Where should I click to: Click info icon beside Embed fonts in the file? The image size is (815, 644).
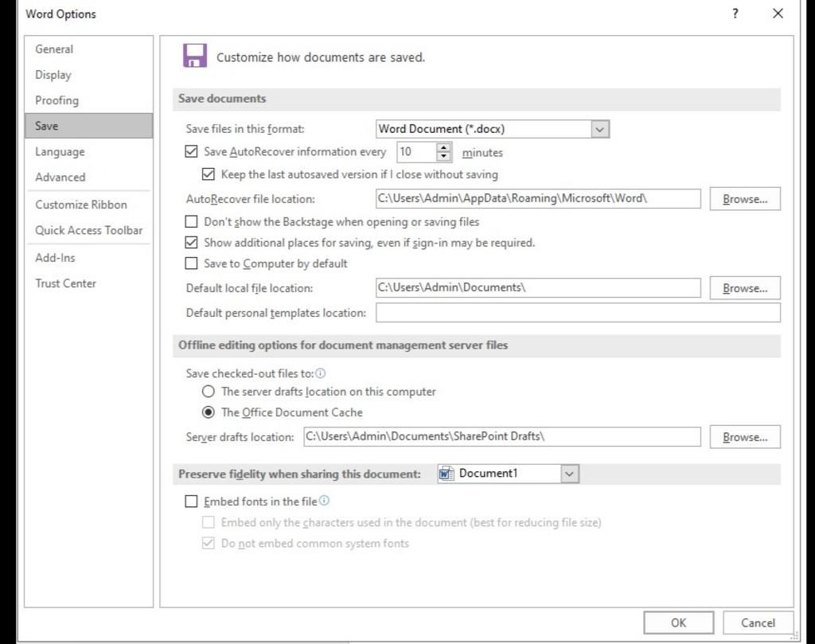(325, 501)
